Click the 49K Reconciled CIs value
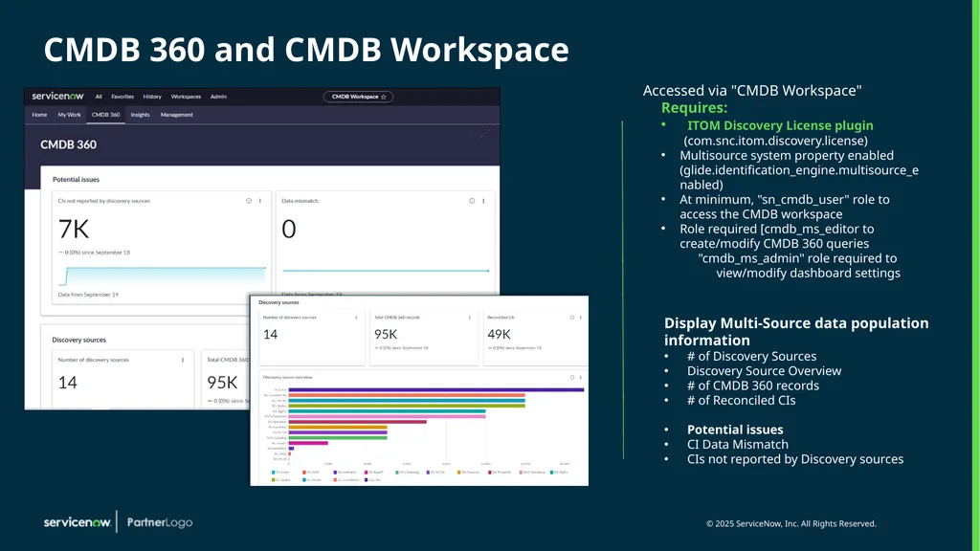This screenshot has height=551, width=980. point(499,334)
